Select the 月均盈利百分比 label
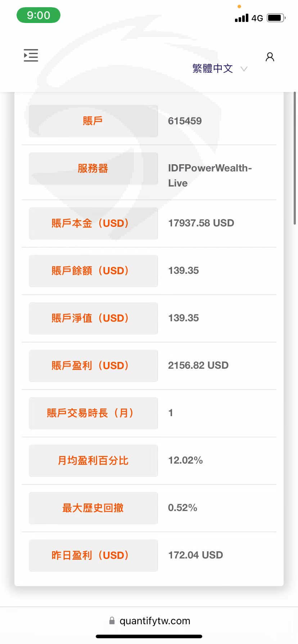298x644 pixels. point(93,460)
